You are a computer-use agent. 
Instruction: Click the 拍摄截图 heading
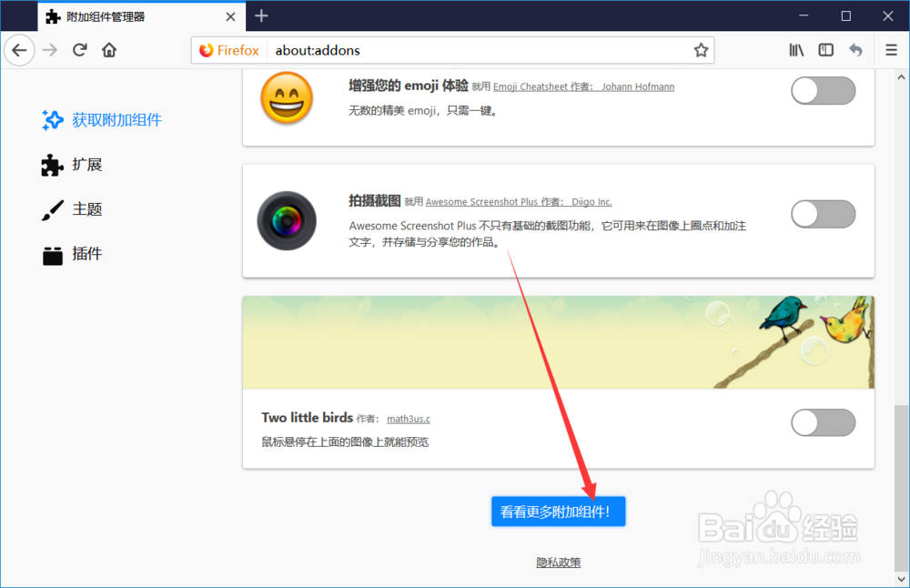(x=374, y=201)
